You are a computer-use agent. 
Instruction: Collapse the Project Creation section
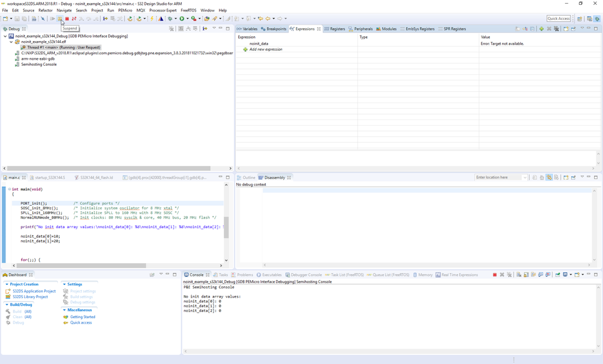click(x=7, y=284)
